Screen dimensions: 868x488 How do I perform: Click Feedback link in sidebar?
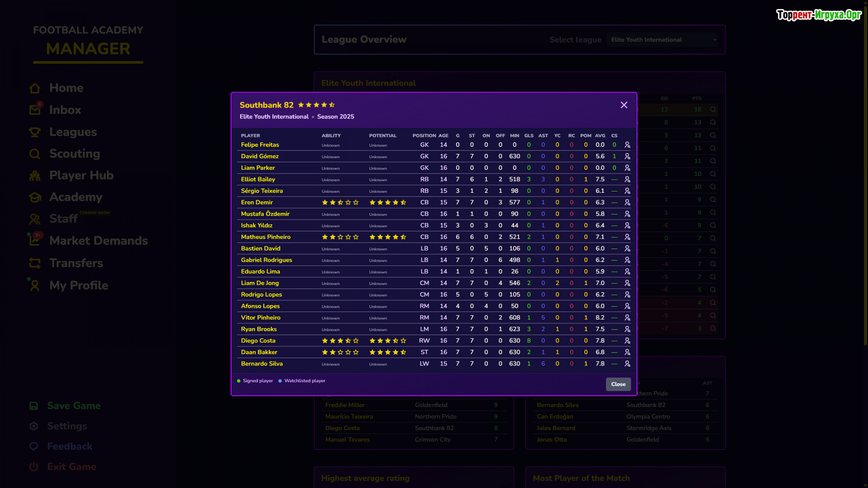tap(70, 446)
